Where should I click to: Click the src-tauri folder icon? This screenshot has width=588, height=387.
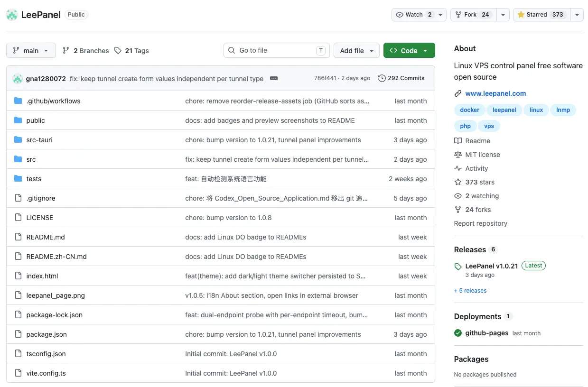coord(18,139)
